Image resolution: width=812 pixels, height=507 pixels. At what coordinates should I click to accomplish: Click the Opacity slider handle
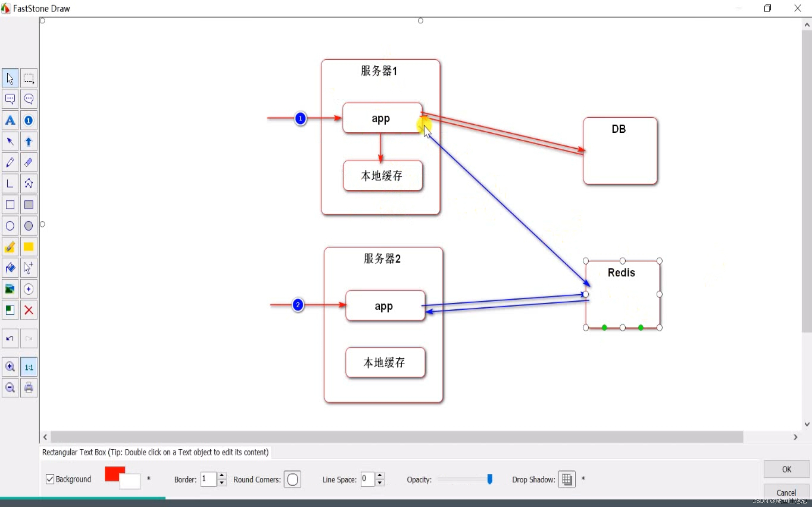(x=489, y=479)
